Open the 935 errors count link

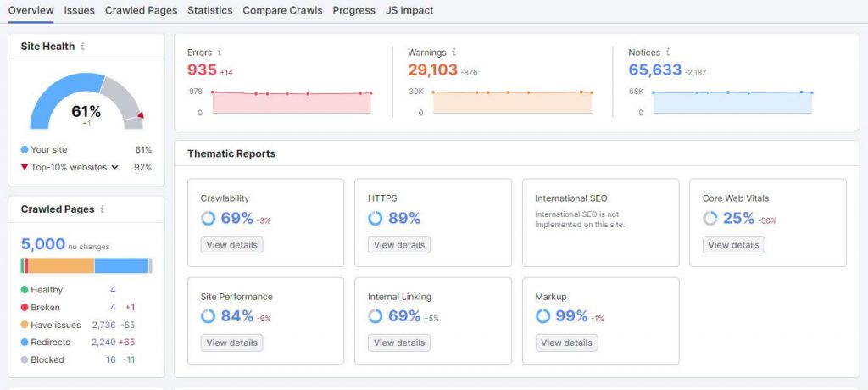[x=202, y=70]
